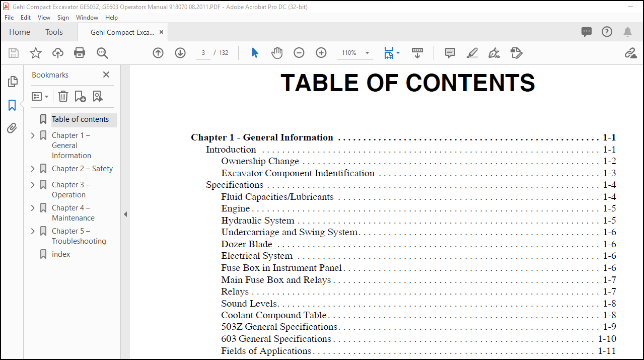
Task: Open the notifications bell
Action: (x=627, y=32)
